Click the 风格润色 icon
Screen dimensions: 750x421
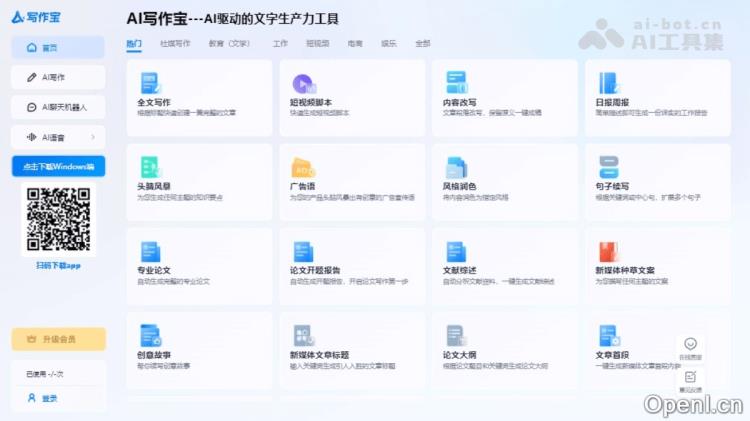click(x=456, y=167)
